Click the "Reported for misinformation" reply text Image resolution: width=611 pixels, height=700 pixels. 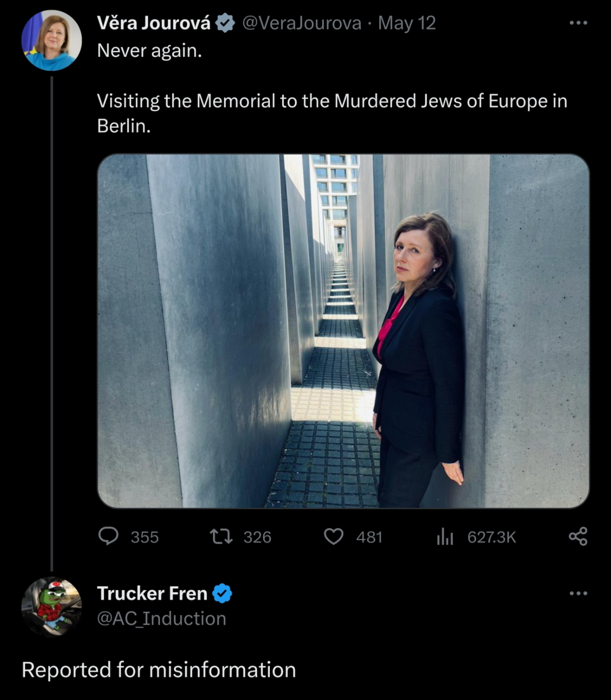[x=159, y=669]
